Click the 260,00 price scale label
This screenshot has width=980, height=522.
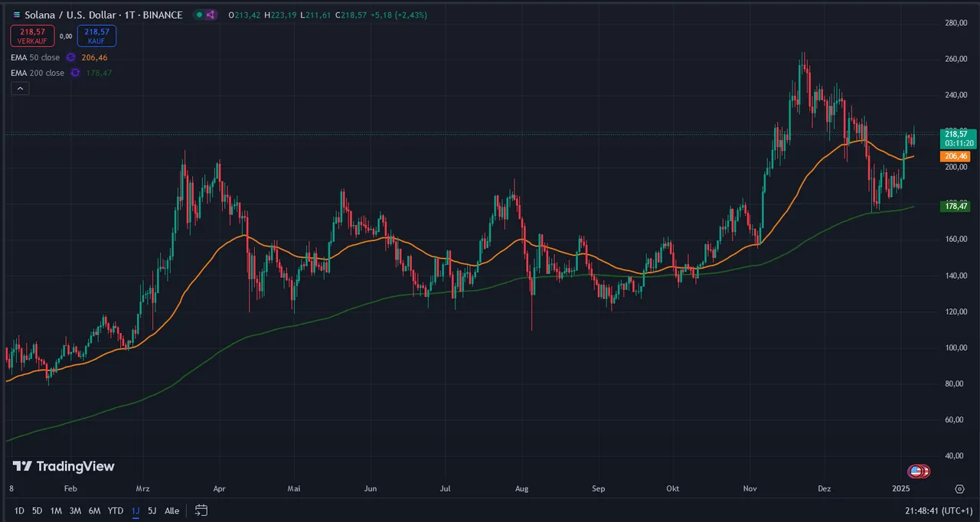click(956, 59)
